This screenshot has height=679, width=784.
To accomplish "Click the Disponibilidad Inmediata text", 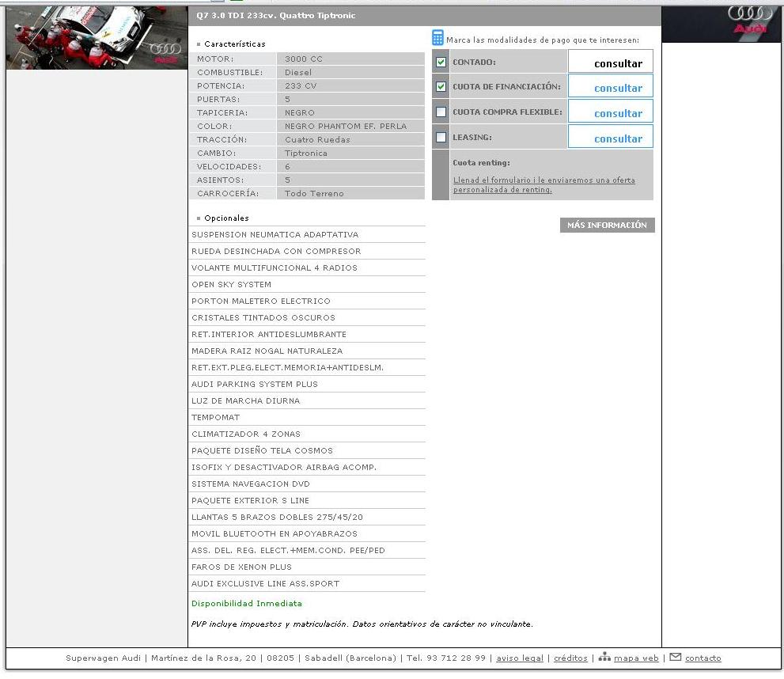I will click(x=247, y=604).
